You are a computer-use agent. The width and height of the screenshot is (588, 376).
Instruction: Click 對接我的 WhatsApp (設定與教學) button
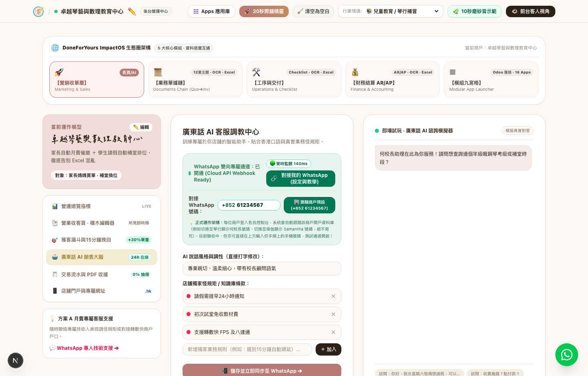(301, 179)
